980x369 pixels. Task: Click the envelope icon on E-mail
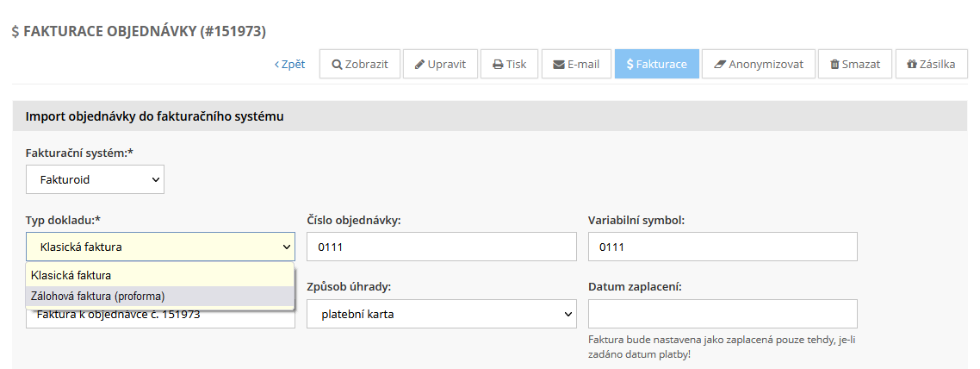click(559, 65)
